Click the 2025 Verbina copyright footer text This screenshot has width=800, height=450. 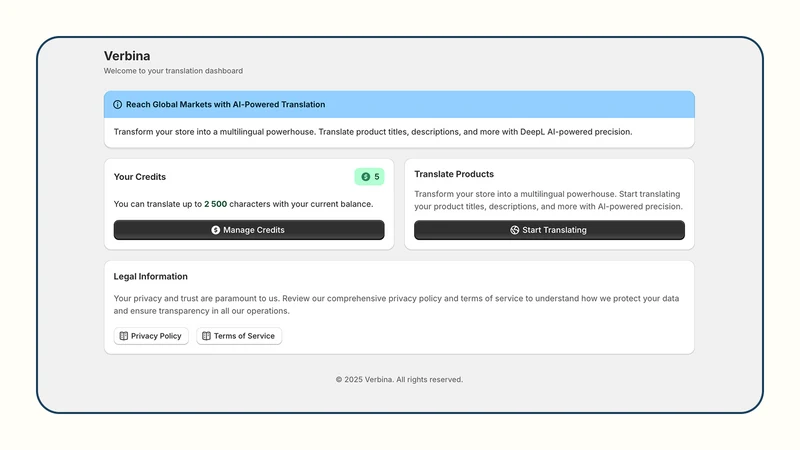[x=399, y=380]
